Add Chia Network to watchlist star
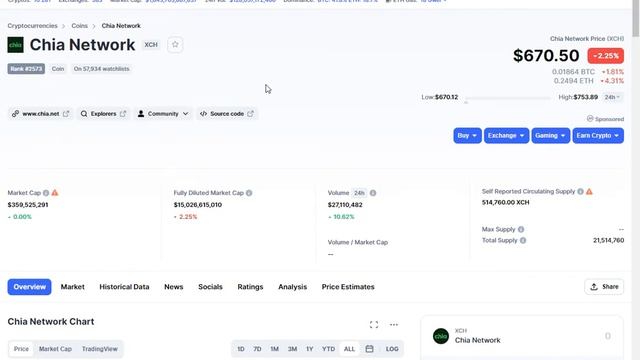 pos(175,44)
